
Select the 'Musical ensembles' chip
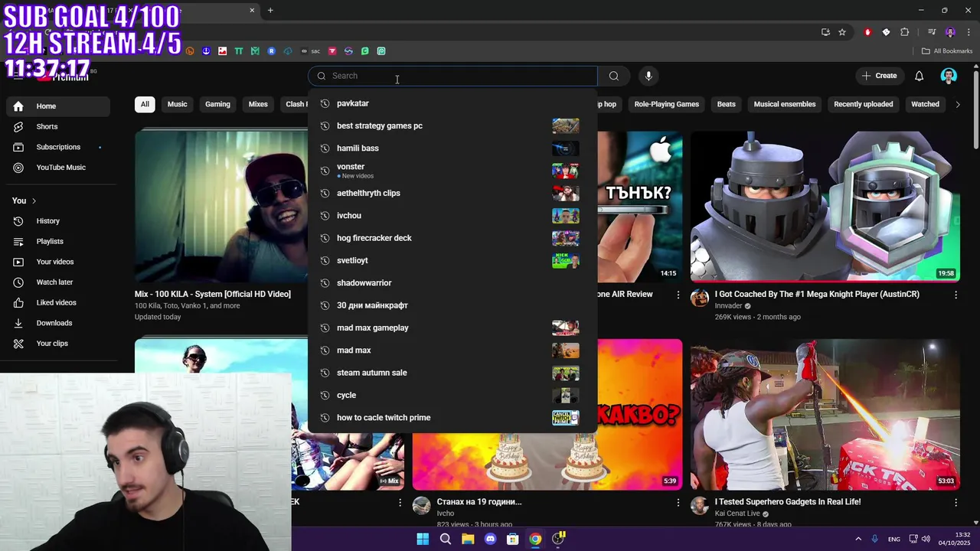pos(784,104)
